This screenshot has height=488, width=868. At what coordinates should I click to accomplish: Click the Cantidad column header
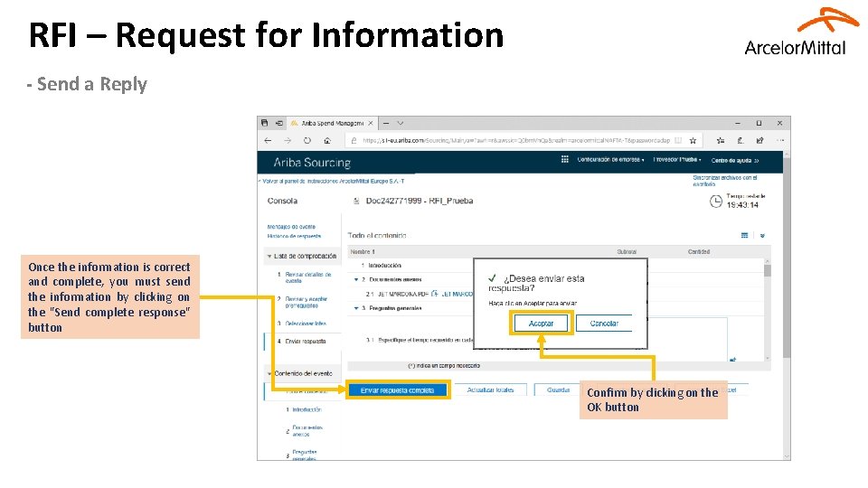[x=699, y=252]
